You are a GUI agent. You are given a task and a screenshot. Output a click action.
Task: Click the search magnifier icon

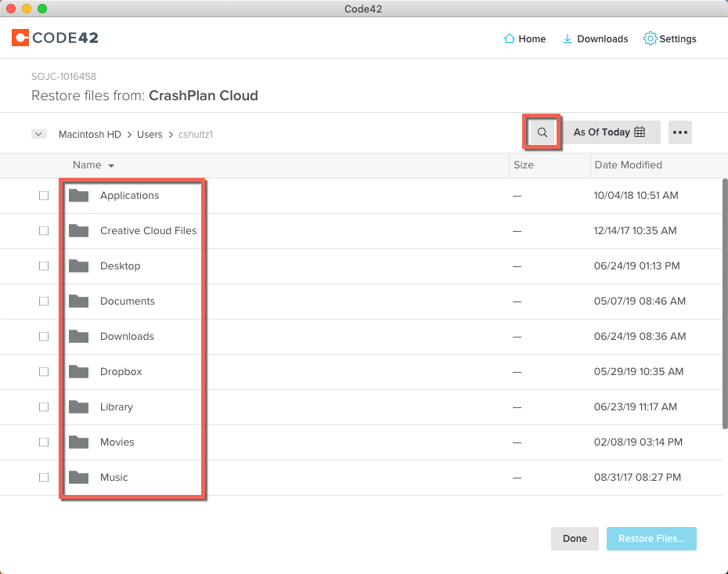[542, 132]
